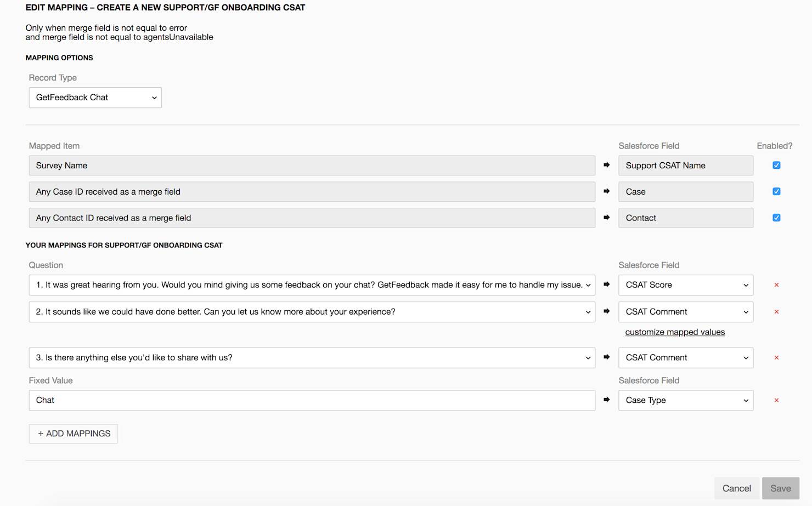The width and height of the screenshot is (812, 506).
Task: Click arrow icon beside question 3 mapping
Action: point(606,357)
